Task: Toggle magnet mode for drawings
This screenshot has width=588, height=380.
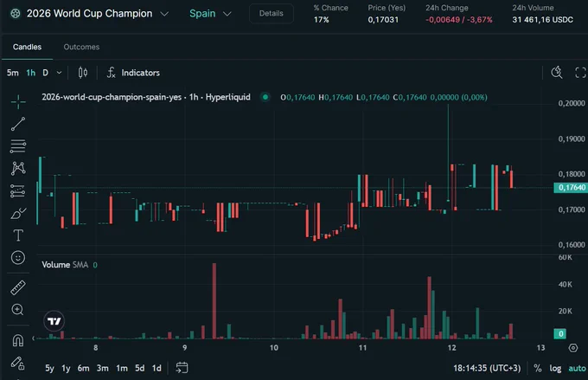Action: pos(18,340)
